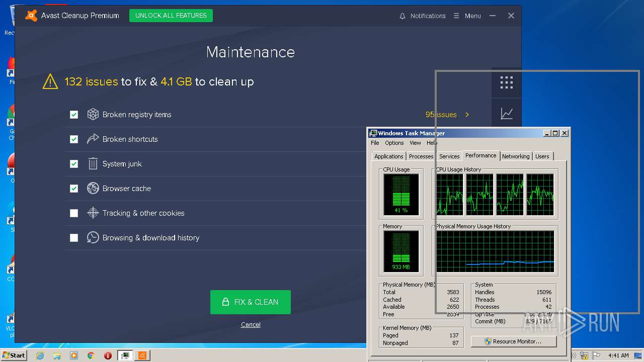Viewport: 644px width, 362px height.
Task: Open the statistics chart icon in Avast sidebar
Action: [507, 114]
